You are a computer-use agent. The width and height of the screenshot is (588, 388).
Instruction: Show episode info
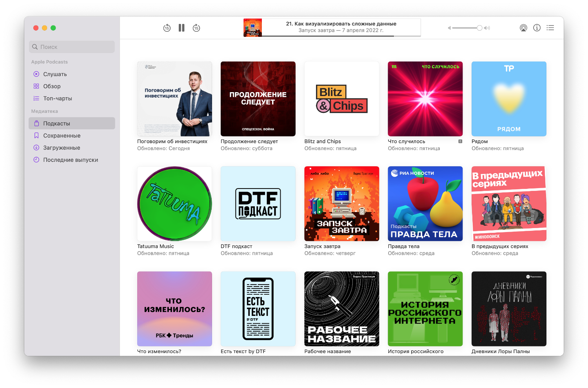point(537,28)
